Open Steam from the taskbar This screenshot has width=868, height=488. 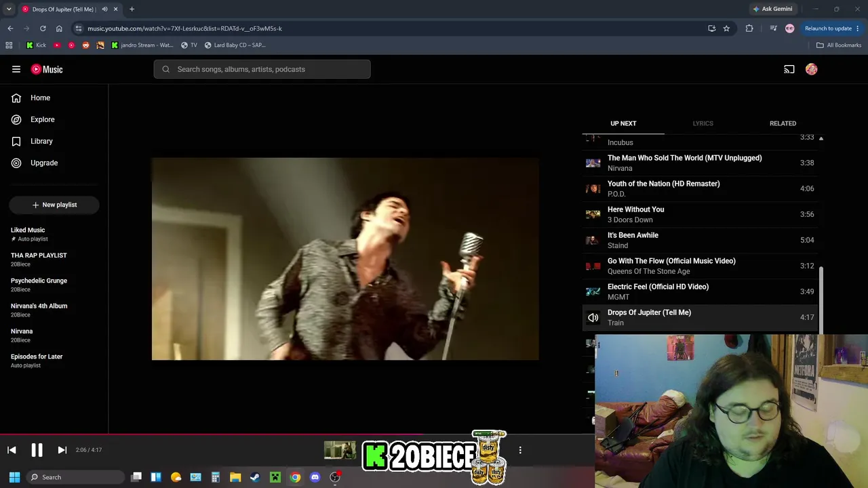click(x=255, y=477)
